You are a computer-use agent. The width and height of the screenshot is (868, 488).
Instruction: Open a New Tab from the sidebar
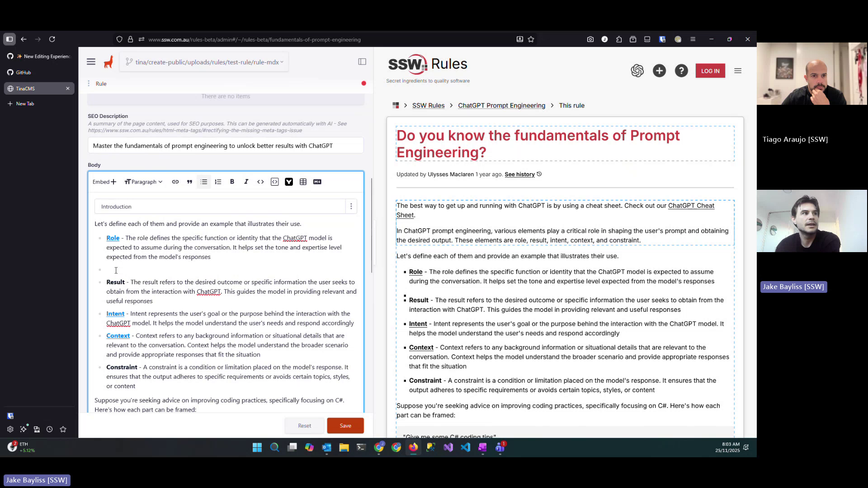tap(39, 104)
